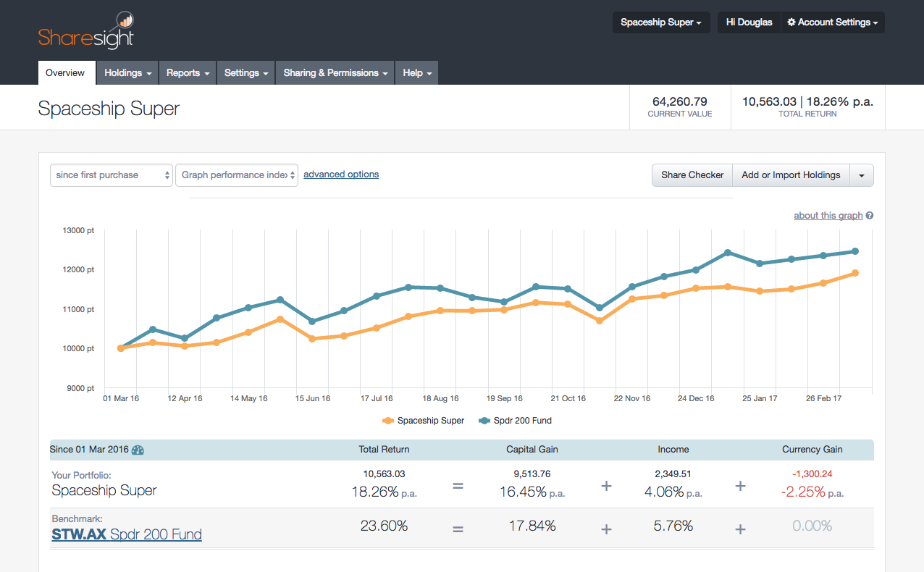This screenshot has height=572, width=924.
Task: Click the Spaceship Super page title
Action: 109,109
